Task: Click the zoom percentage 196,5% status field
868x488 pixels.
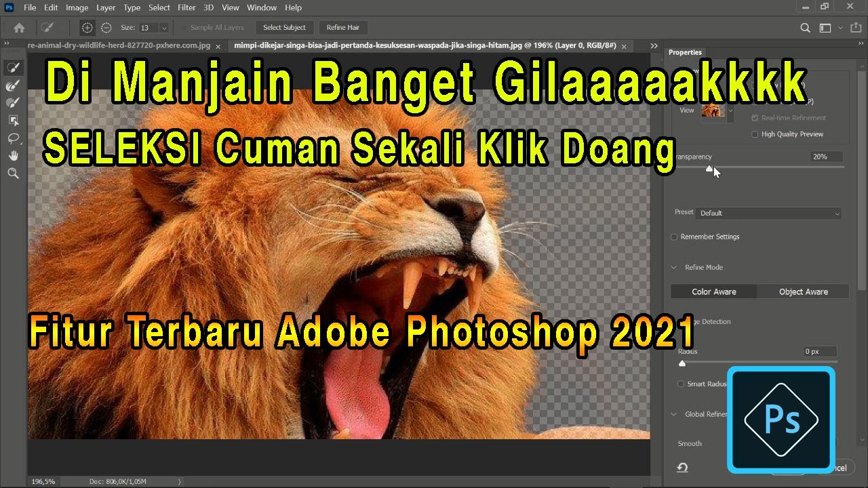Action: (x=43, y=481)
